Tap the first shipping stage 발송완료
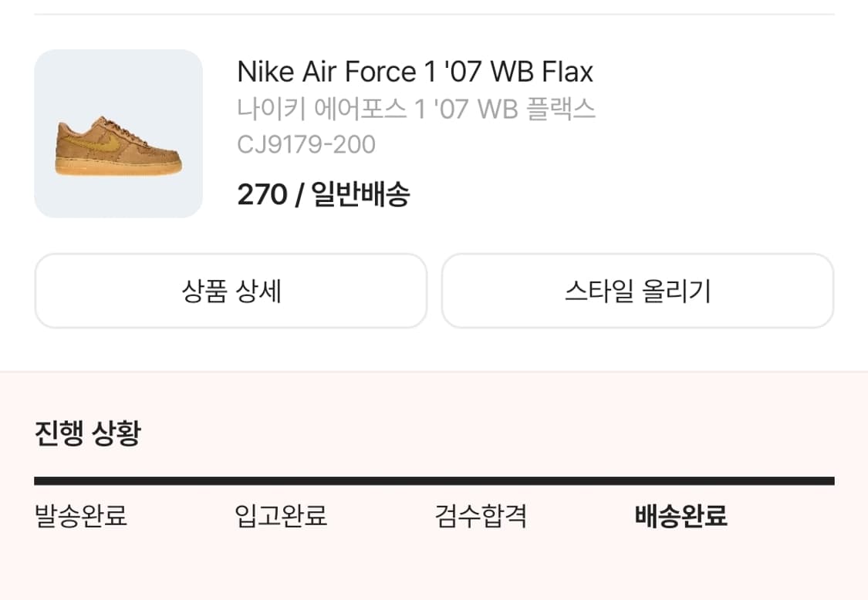This screenshot has height=600, width=868. click(82, 517)
